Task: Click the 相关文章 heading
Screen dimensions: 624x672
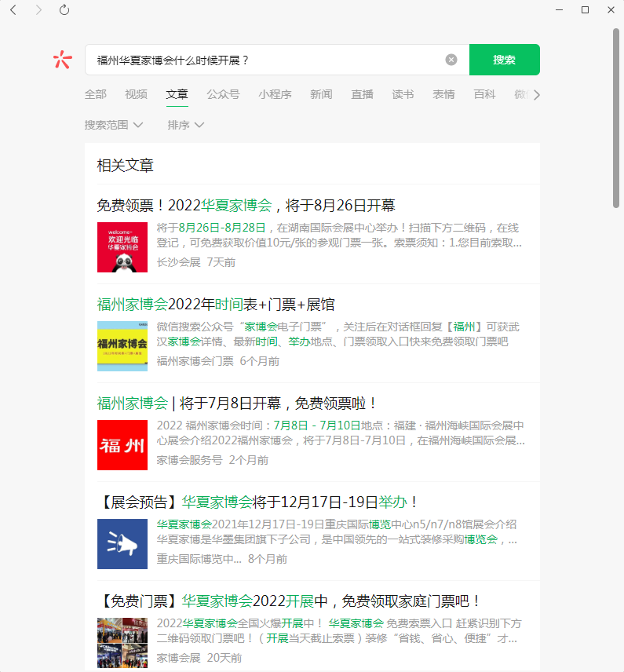Action: [x=125, y=166]
